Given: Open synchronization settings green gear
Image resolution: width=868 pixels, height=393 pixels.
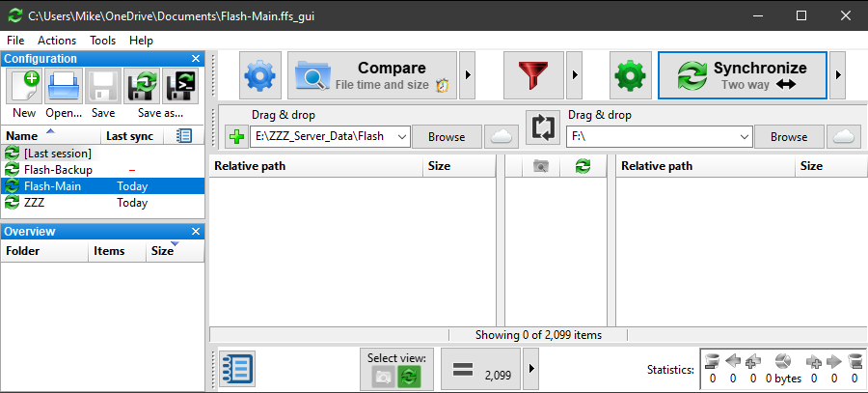Looking at the screenshot, I should click(631, 75).
